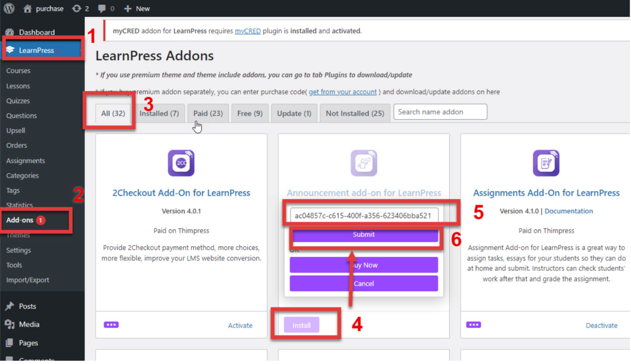The height and width of the screenshot is (364, 631).
Task: Open Assignments Add-On for LearnPress title
Action: [546, 193]
